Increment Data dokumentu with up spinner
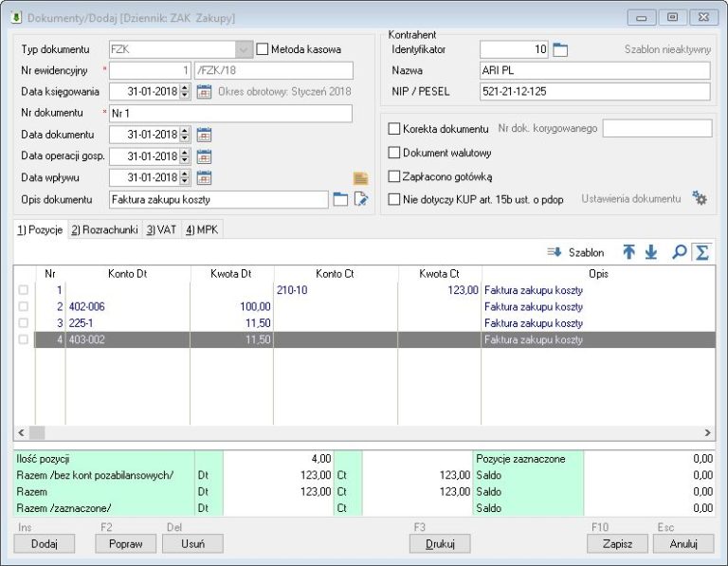Screen dimensions: 728x566 (x=185, y=131)
